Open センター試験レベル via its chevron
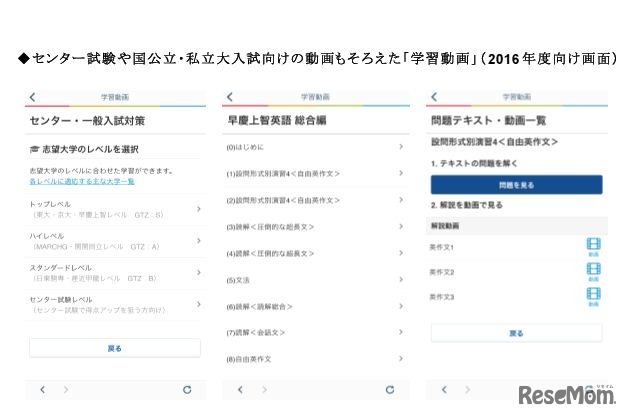 click(x=199, y=304)
